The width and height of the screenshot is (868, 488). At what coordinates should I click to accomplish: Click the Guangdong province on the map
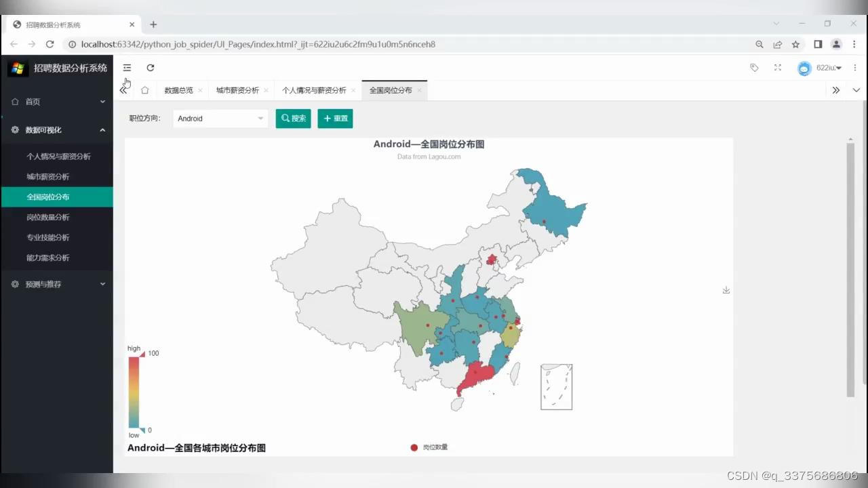478,376
